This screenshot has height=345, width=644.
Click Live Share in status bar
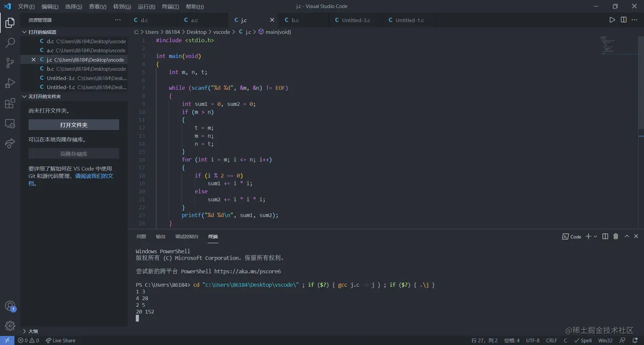click(x=60, y=340)
